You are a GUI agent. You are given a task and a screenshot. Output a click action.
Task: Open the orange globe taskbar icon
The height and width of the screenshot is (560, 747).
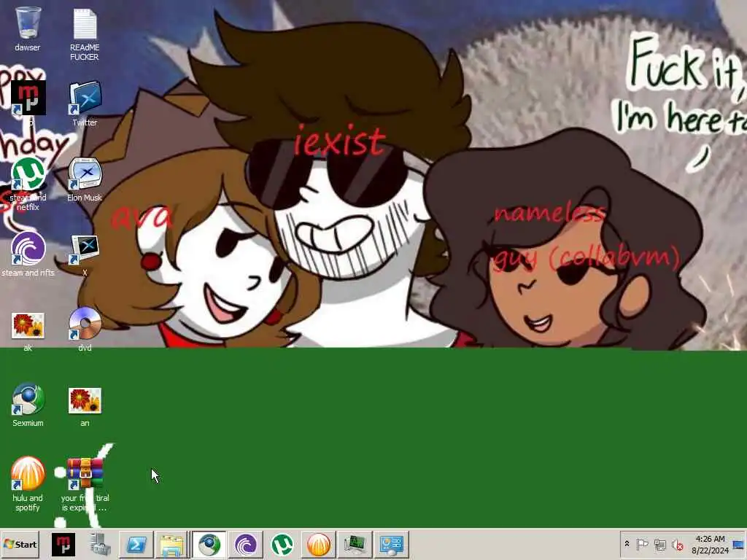(x=319, y=544)
